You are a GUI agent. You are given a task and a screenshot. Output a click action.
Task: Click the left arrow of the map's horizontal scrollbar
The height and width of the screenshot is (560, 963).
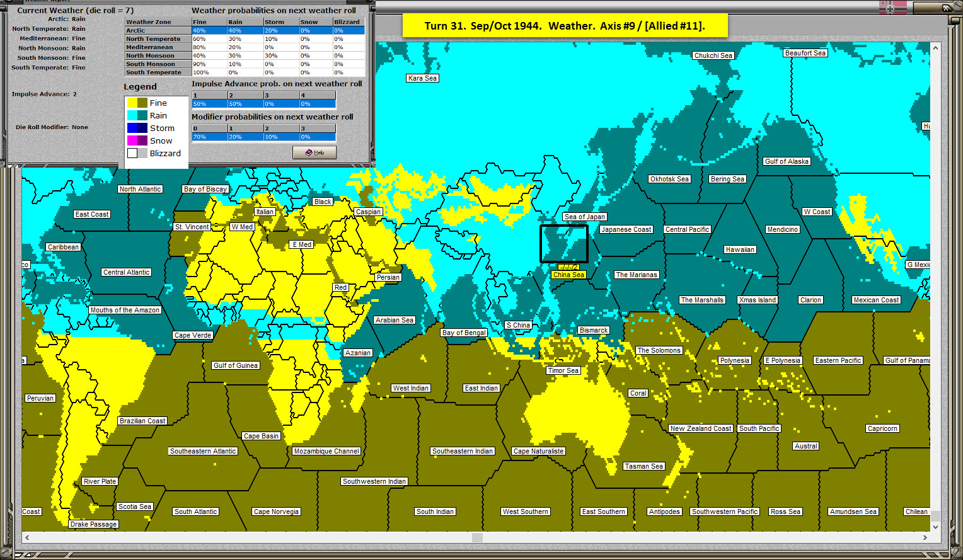26,537
